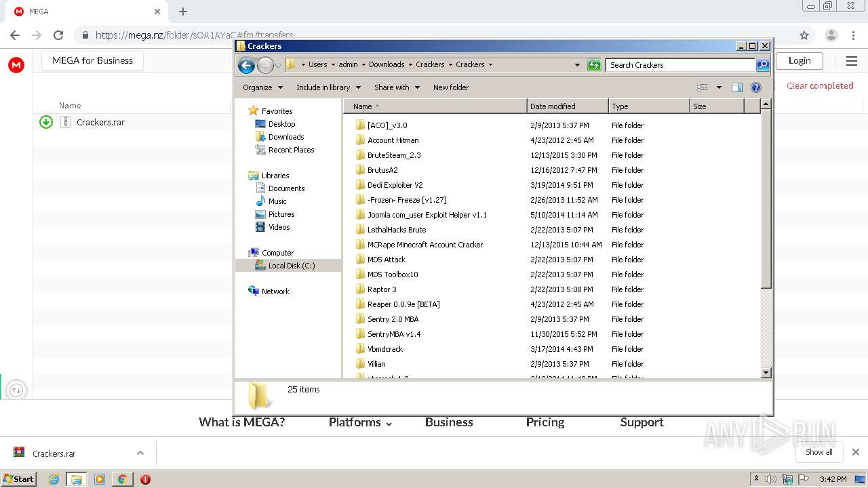Sort by Type column header

pyautogui.click(x=649, y=106)
